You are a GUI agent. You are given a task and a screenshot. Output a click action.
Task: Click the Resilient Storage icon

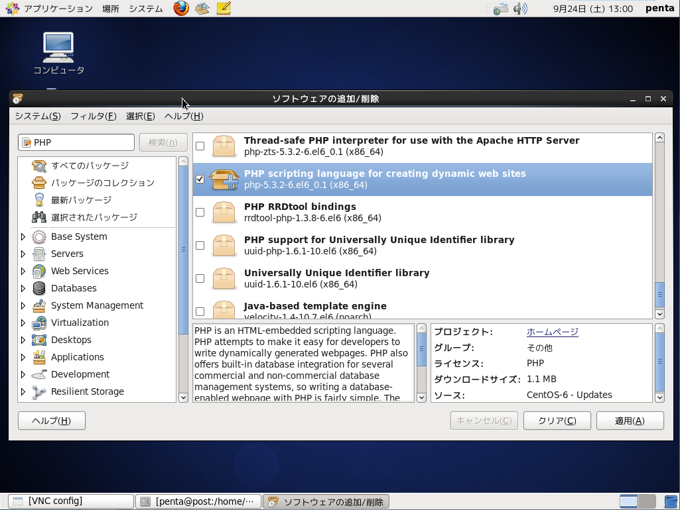(x=39, y=392)
